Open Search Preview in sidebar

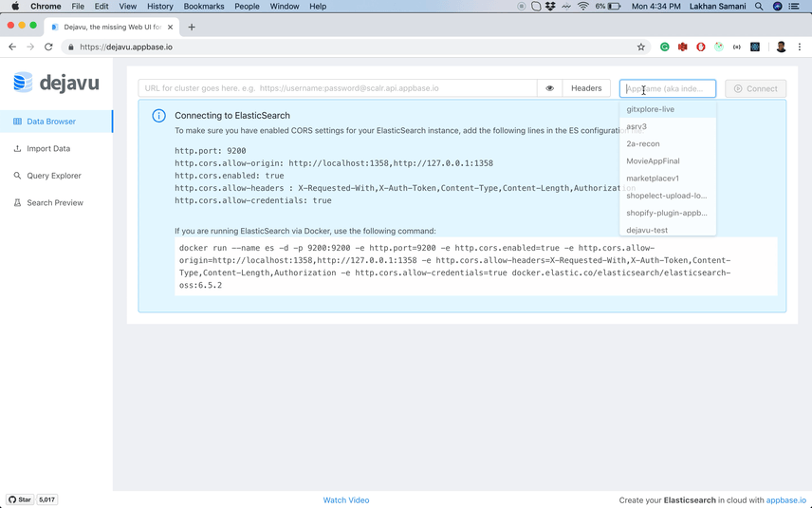pos(56,202)
